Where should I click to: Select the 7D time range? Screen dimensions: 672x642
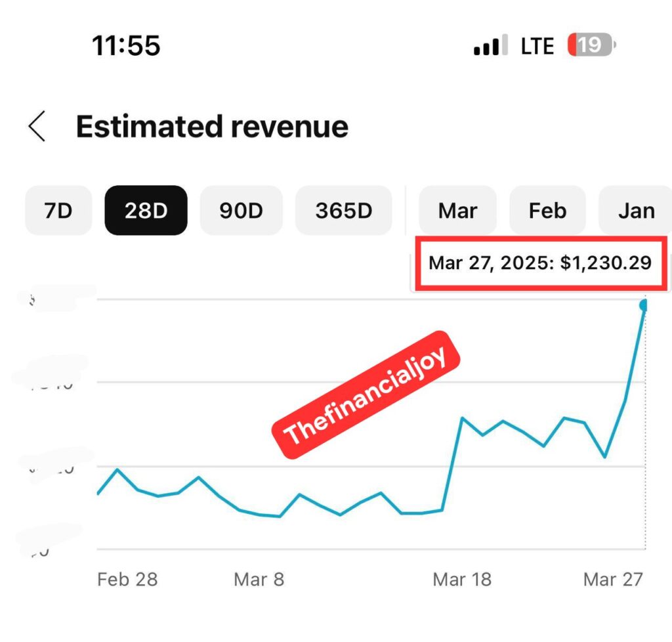pyautogui.click(x=58, y=211)
